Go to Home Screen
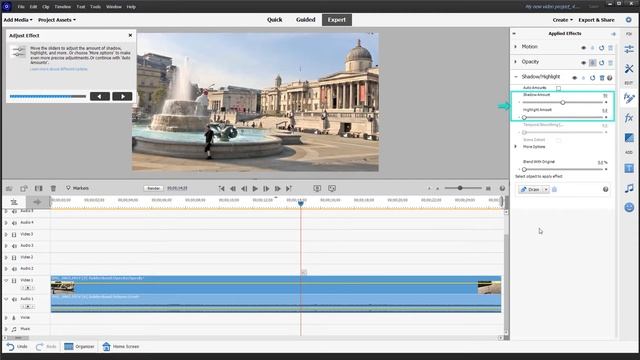 [x=121, y=347]
